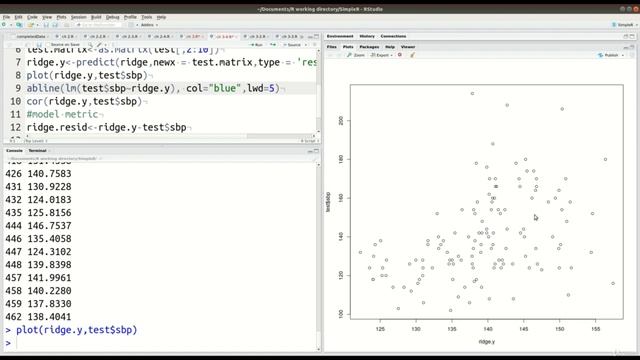Screen dimensions: 640x360
Task: Switch to the Help pane tab
Action: point(390,47)
